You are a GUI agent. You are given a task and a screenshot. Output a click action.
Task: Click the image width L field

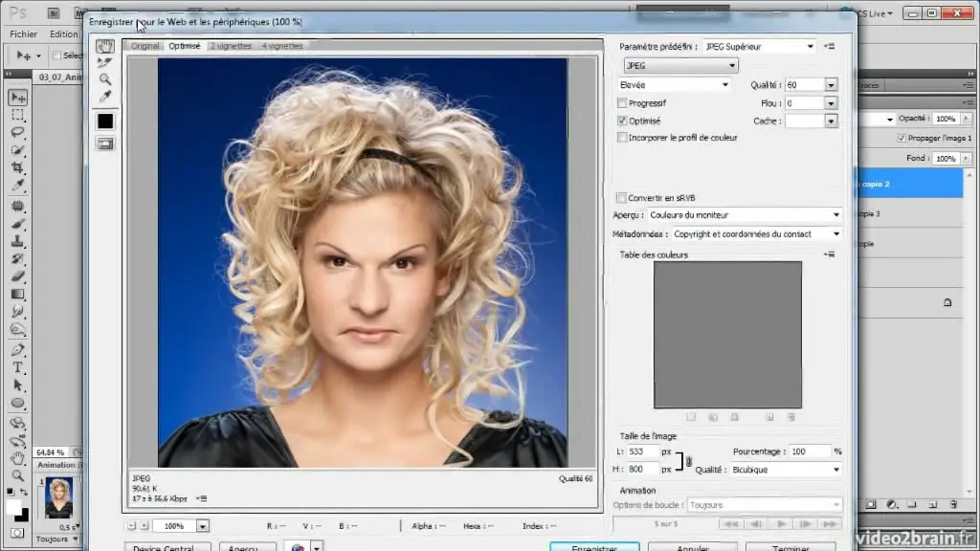[643, 452]
